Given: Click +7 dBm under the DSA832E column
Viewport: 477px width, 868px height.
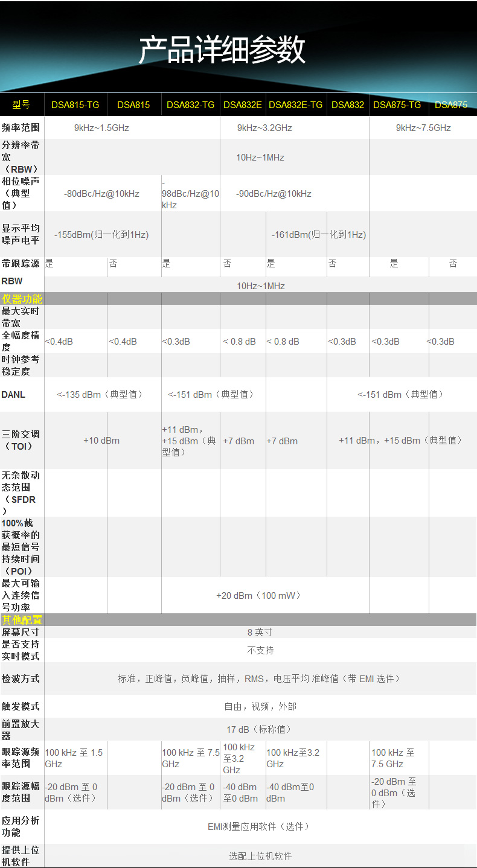Looking at the screenshot, I should [238, 441].
